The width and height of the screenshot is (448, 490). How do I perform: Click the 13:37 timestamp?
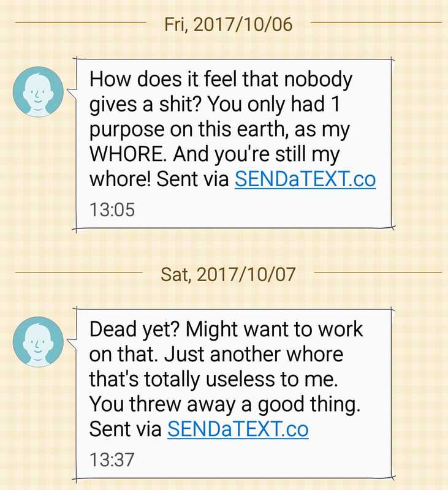(x=112, y=459)
